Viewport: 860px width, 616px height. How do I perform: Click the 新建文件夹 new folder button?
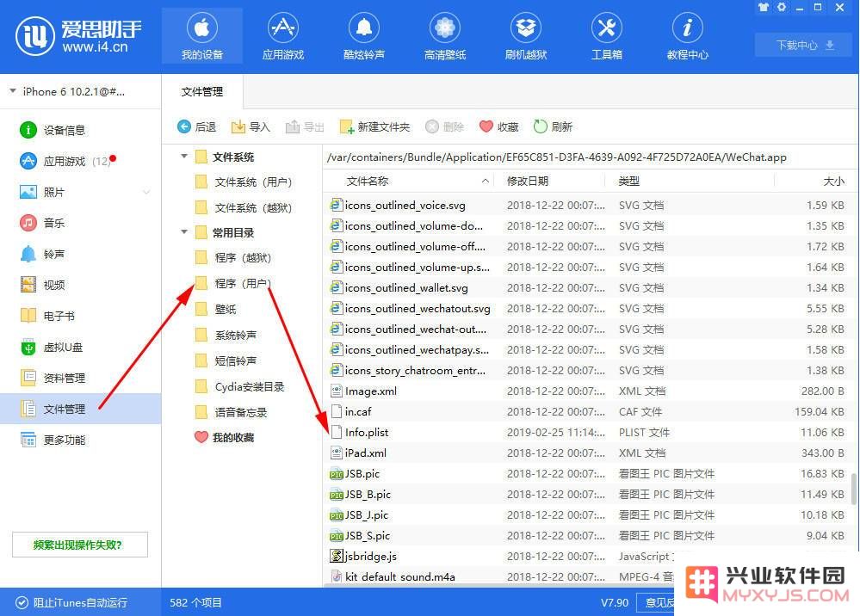click(x=374, y=127)
